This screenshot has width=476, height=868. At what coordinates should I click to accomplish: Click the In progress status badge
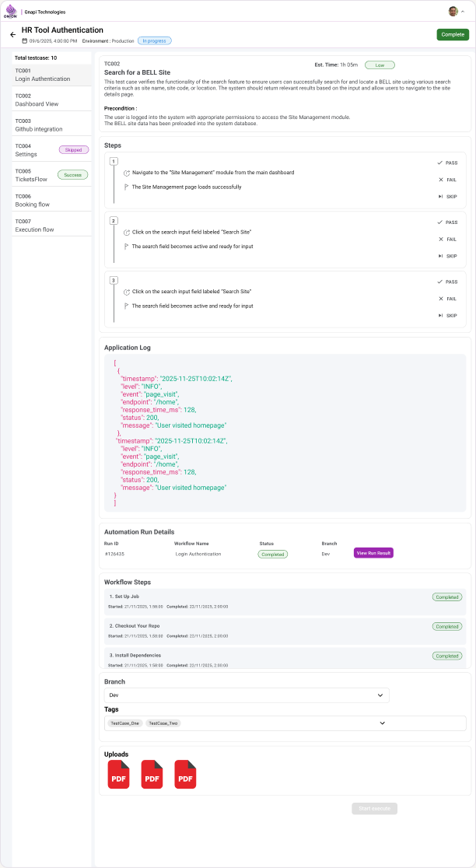coord(155,40)
